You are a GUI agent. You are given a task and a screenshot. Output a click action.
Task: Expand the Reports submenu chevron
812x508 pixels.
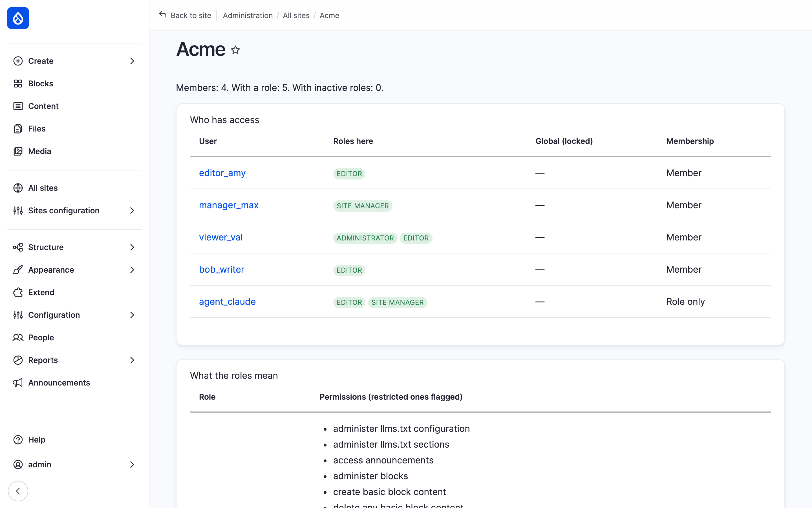[132, 360]
